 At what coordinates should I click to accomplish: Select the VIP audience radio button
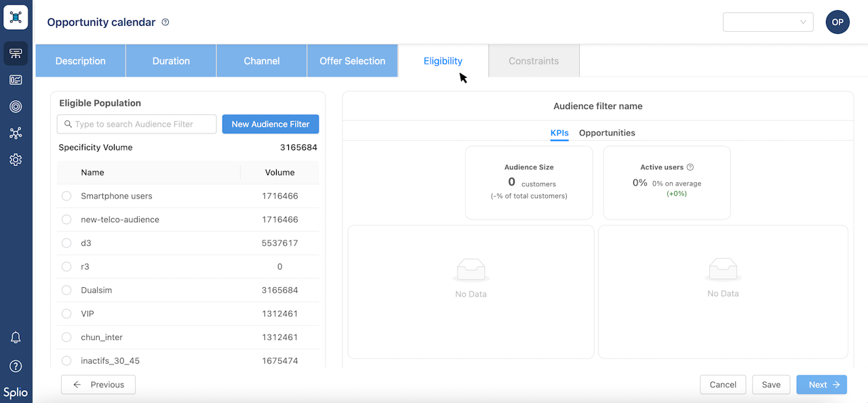pos(66,314)
